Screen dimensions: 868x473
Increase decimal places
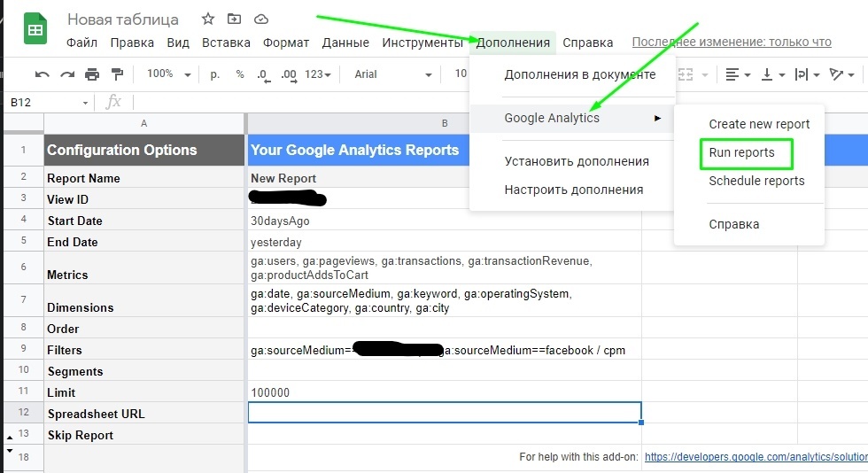tap(289, 74)
